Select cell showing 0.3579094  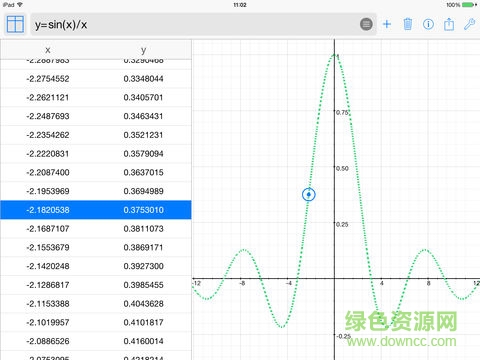(x=143, y=154)
